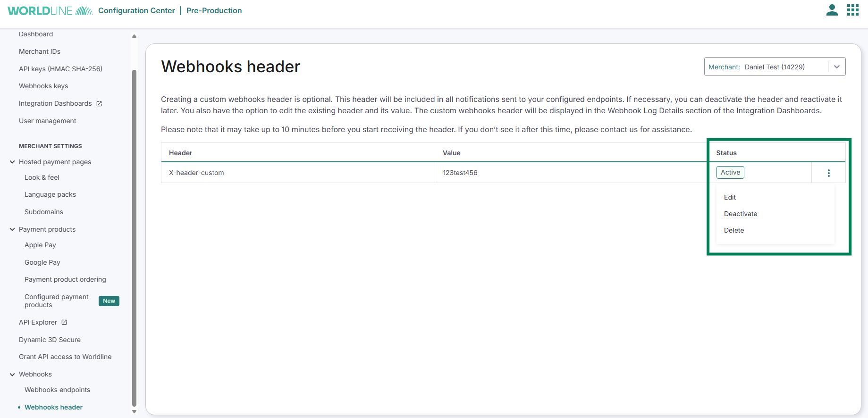Click the MERCHANT SETTINGS section label
868x418 pixels.
tap(51, 146)
